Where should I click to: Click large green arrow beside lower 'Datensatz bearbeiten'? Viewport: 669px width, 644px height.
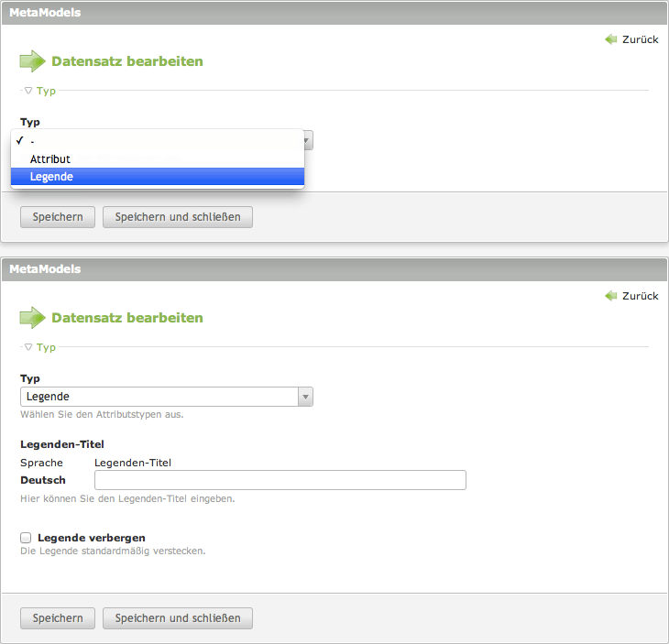(32, 318)
